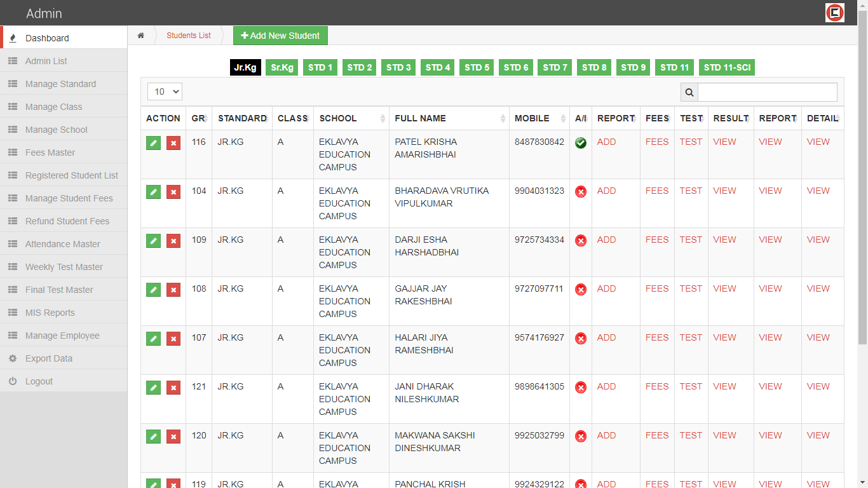868x488 pixels.
Task: Click the Logout power icon in sidebar
Action: (13, 381)
